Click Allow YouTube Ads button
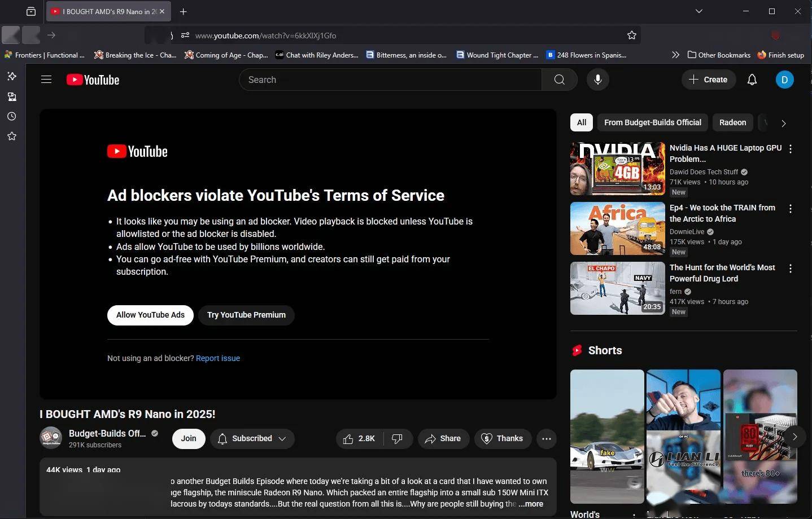Viewport: 812px width, 519px height. pos(150,315)
